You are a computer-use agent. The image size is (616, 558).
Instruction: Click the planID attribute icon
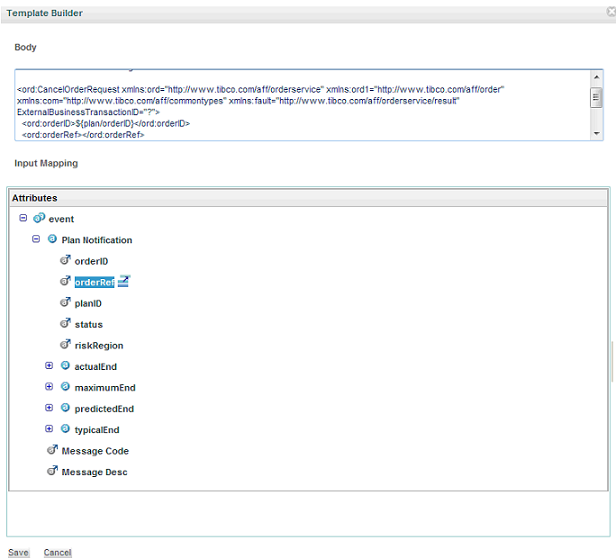(x=65, y=303)
